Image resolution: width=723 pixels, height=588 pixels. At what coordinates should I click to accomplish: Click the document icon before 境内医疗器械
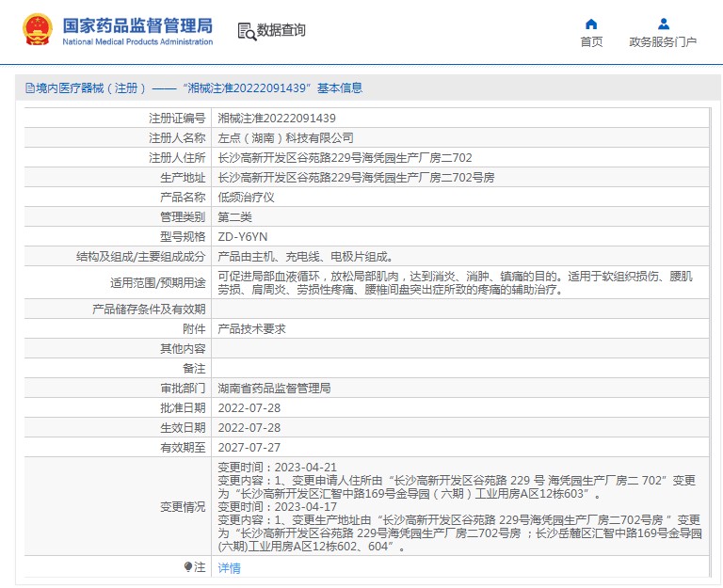click(30, 88)
